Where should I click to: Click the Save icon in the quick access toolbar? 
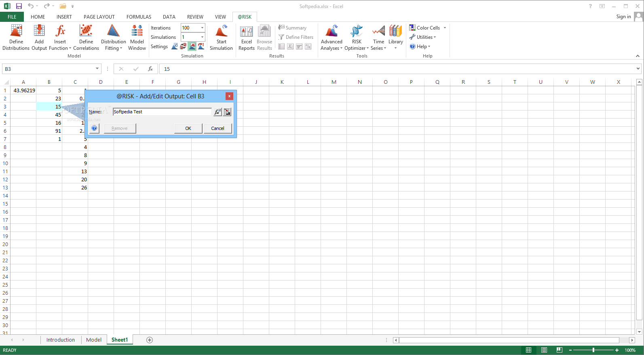click(19, 6)
